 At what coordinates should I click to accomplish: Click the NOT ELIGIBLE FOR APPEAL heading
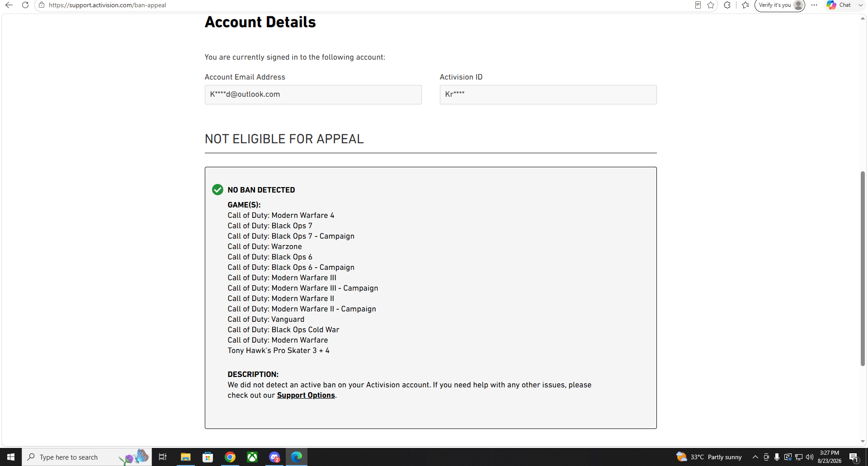(x=284, y=139)
